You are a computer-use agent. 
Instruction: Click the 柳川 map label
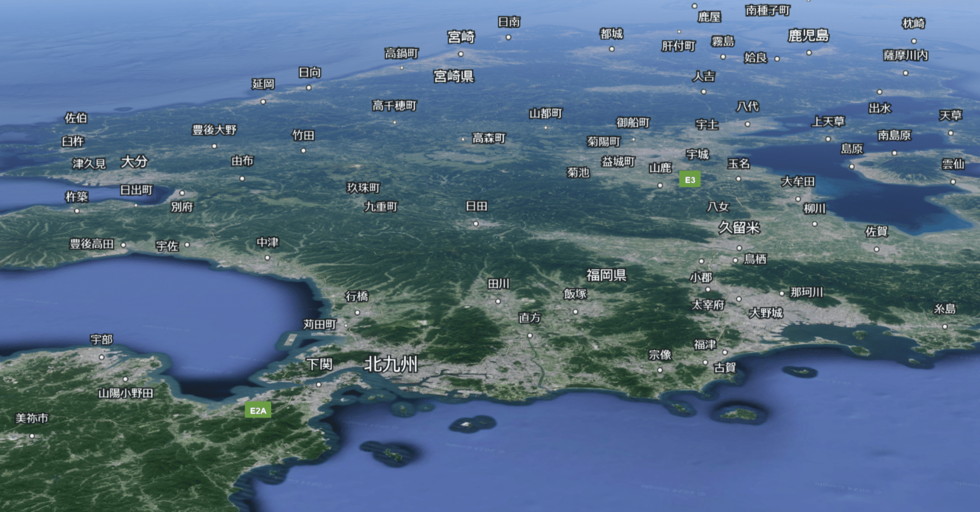(814, 209)
